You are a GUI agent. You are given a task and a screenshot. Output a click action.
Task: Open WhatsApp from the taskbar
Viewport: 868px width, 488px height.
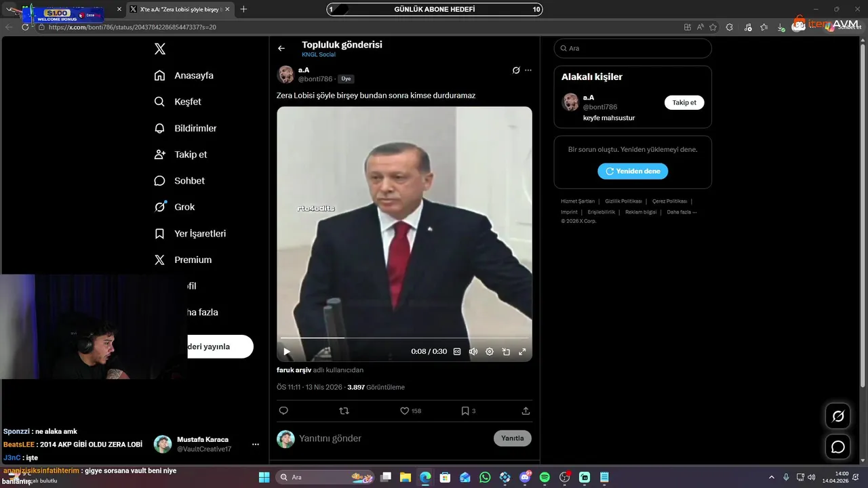pos(485,477)
